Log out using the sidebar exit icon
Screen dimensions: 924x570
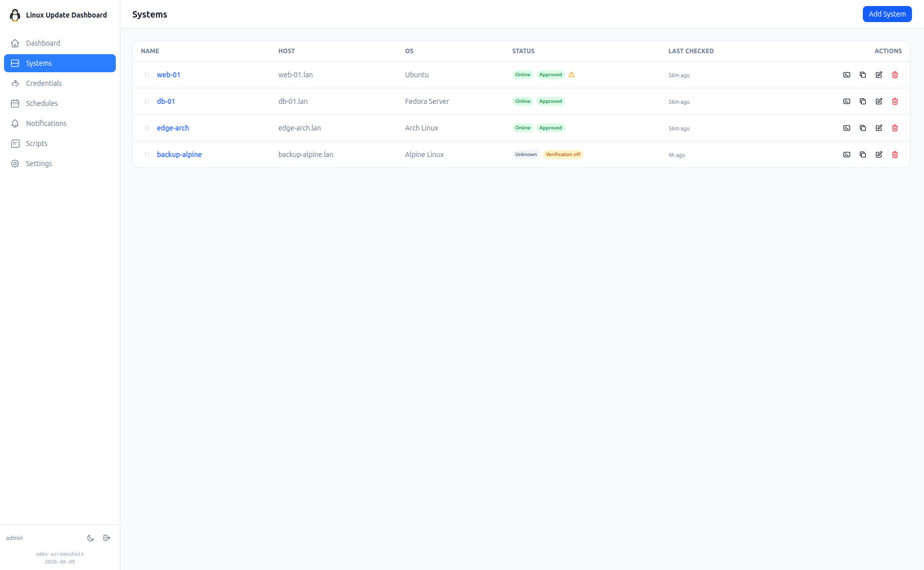click(x=107, y=538)
